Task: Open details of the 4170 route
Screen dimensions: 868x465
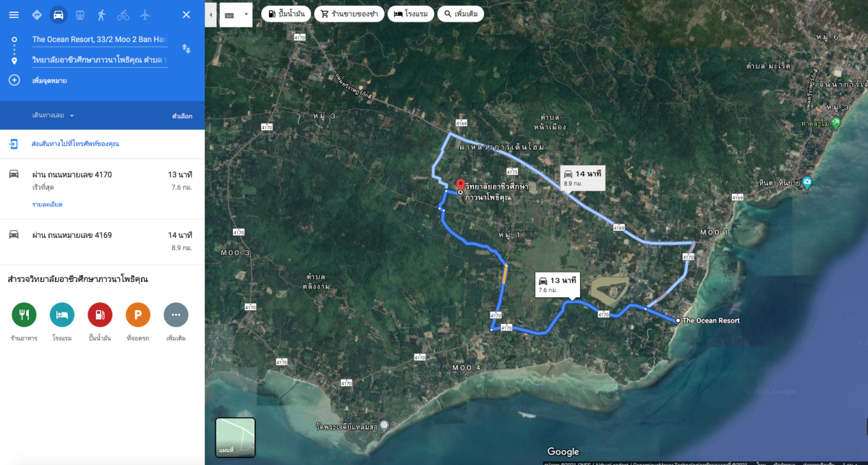Action: pyautogui.click(x=47, y=205)
